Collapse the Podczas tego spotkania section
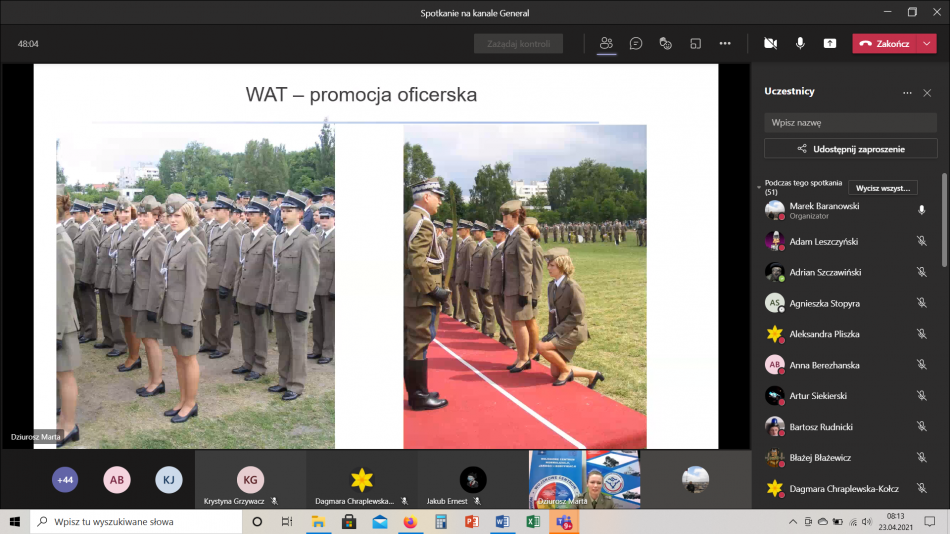 (x=759, y=187)
